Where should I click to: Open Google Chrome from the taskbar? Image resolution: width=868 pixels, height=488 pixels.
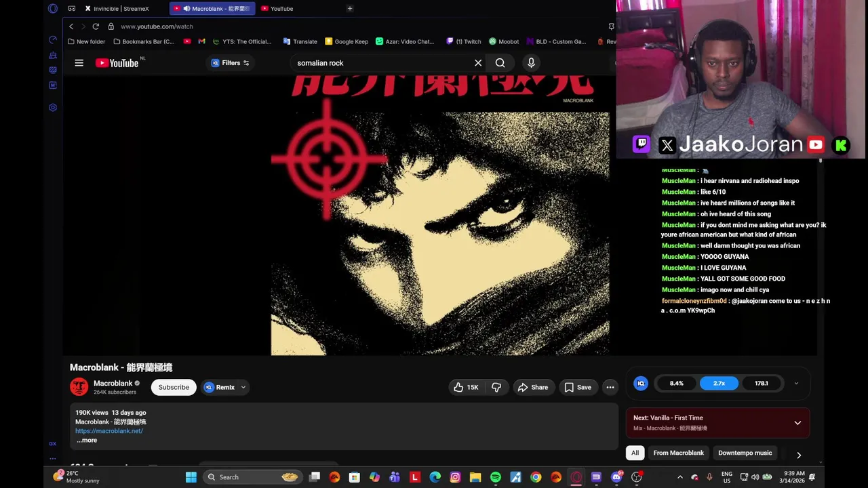(x=536, y=477)
